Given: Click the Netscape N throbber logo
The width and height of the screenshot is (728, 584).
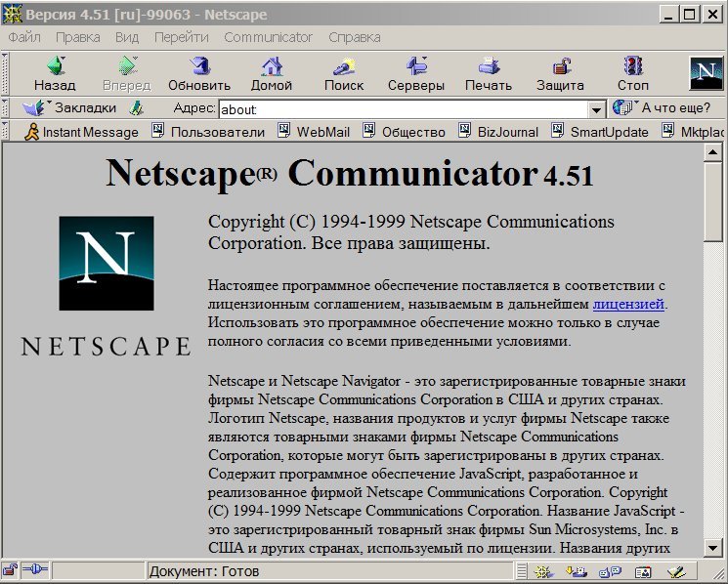Looking at the screenshot, I should 707,73.
